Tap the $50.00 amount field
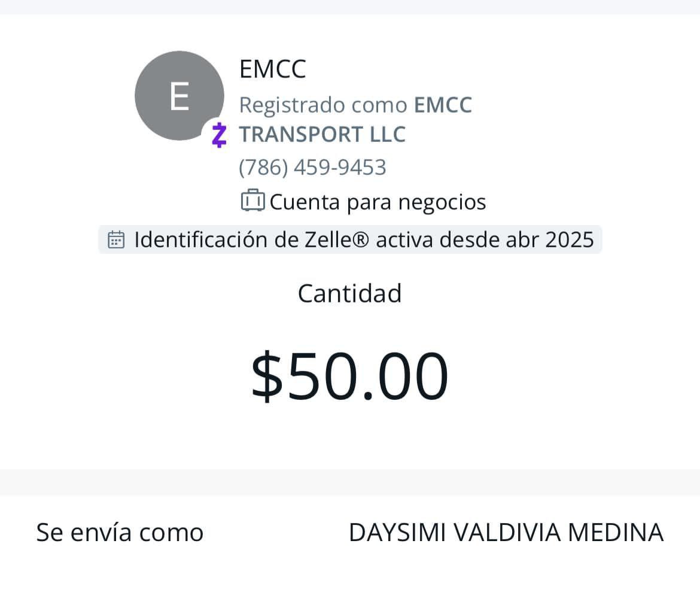 (x=349, y=376)
